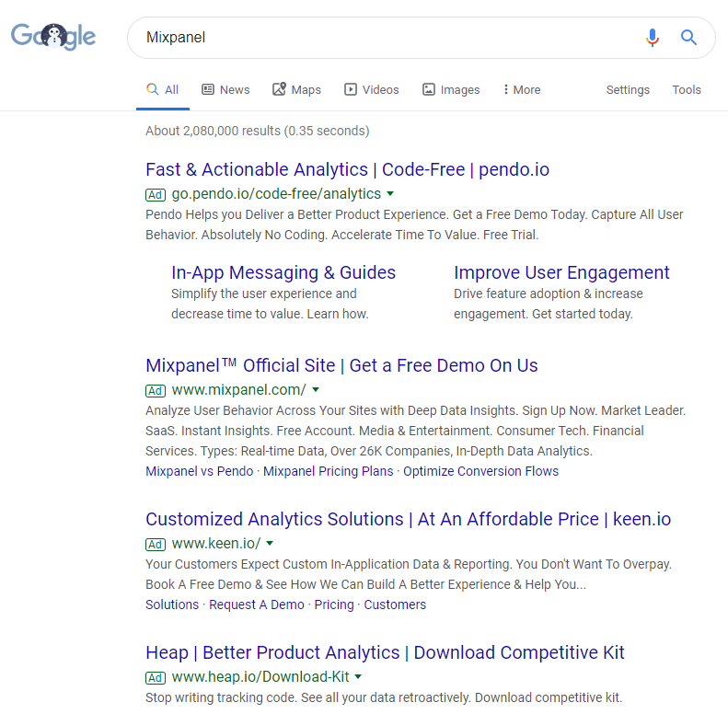The width and height of the screenshot is (728, 714).
Task: Expand the More search options menu
Action: (x=521, y=90)
